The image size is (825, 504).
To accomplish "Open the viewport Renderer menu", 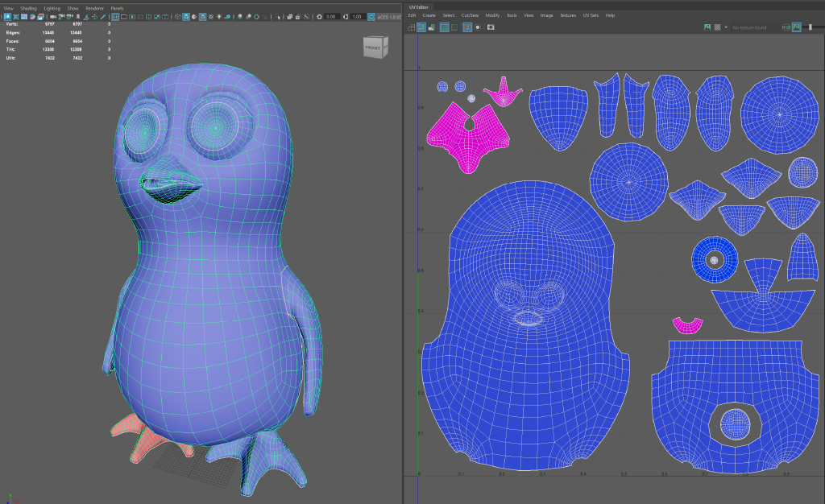I will click(x=95, y=8).
